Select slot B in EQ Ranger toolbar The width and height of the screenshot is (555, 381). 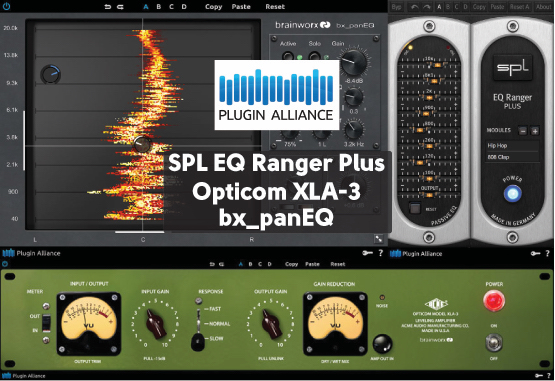point(448,7)
